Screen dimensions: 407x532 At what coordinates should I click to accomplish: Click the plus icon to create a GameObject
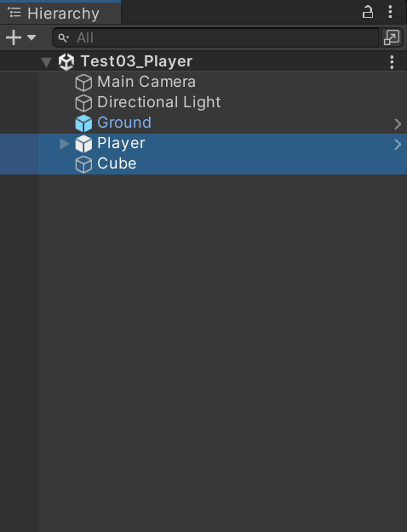click(14, 37)
